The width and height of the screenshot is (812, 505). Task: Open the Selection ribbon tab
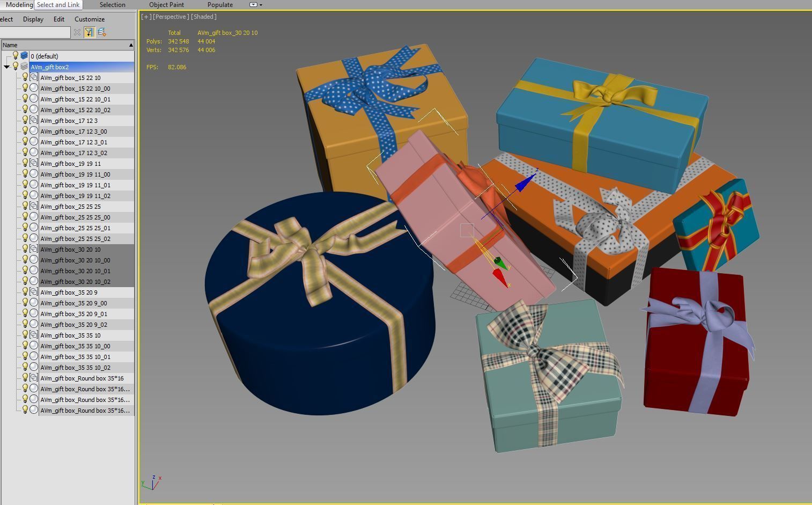click(x=113, y=4)
